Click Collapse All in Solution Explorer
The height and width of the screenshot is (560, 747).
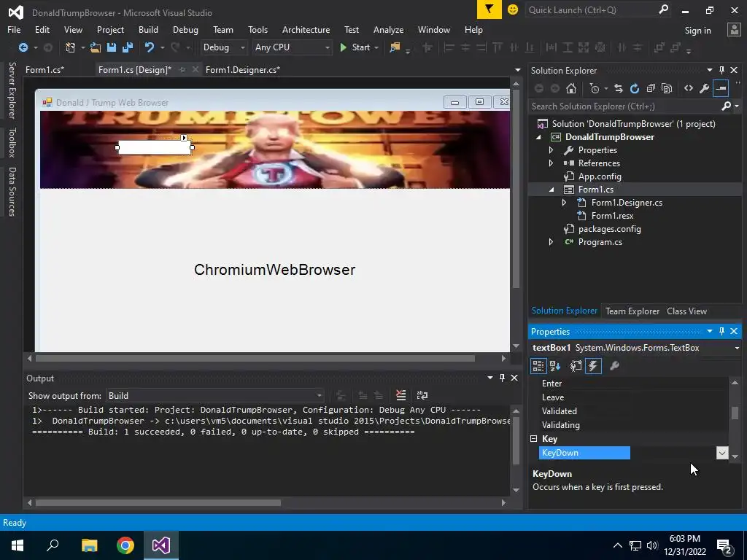(x=651, y=88)
